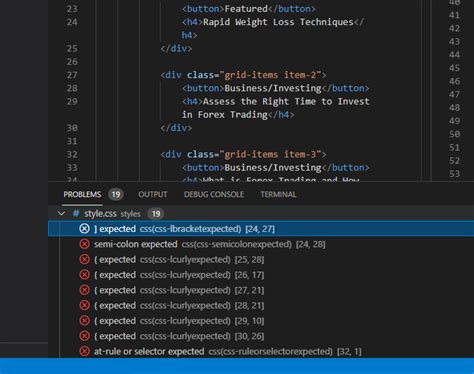The width and height of the screenshot is (474, 374).
Task: Click 'Business/Investing' on line 28
Action: [x=273, y=88]
